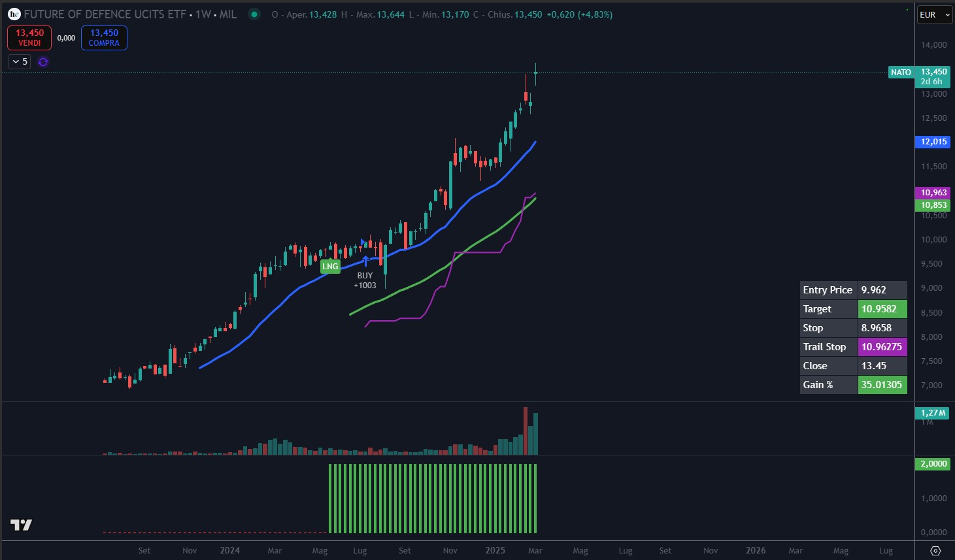Click the TradingView logo

pyautogui.click(x=21, y=525)
